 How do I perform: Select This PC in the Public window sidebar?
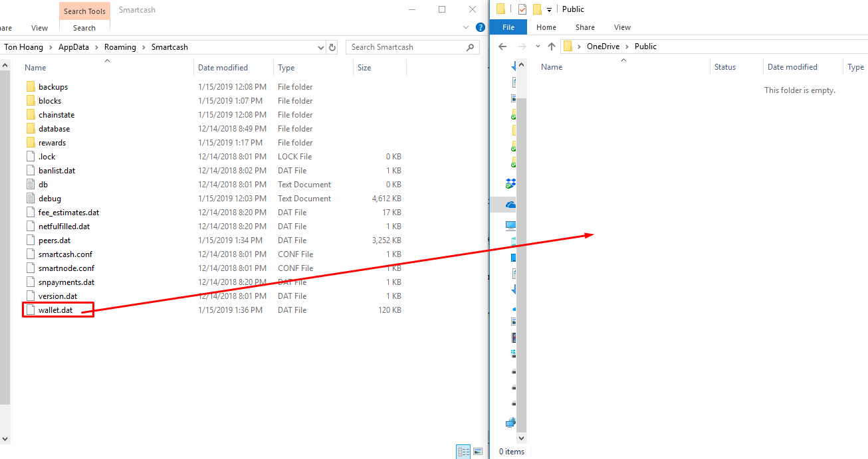pos(510,226)
